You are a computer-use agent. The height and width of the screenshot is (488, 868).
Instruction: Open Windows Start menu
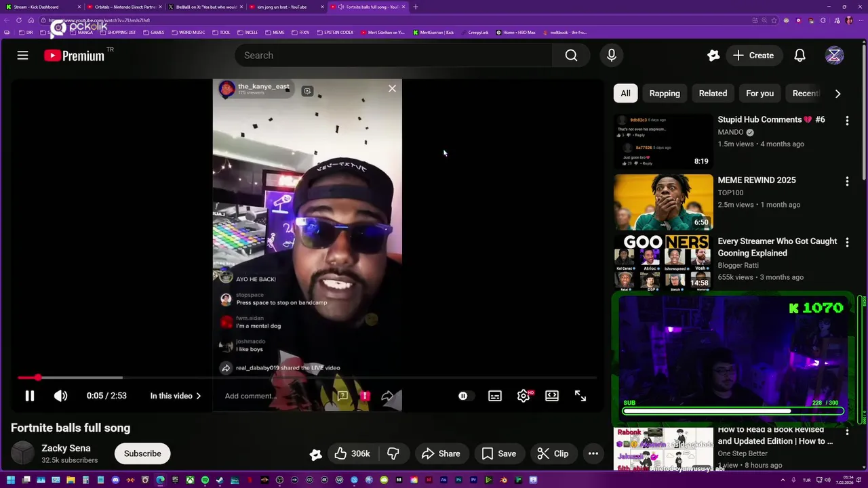click(x=11, y=481)
